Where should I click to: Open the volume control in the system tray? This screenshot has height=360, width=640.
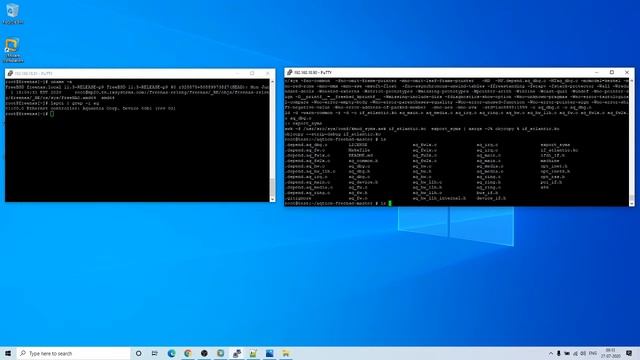[583, 353]
